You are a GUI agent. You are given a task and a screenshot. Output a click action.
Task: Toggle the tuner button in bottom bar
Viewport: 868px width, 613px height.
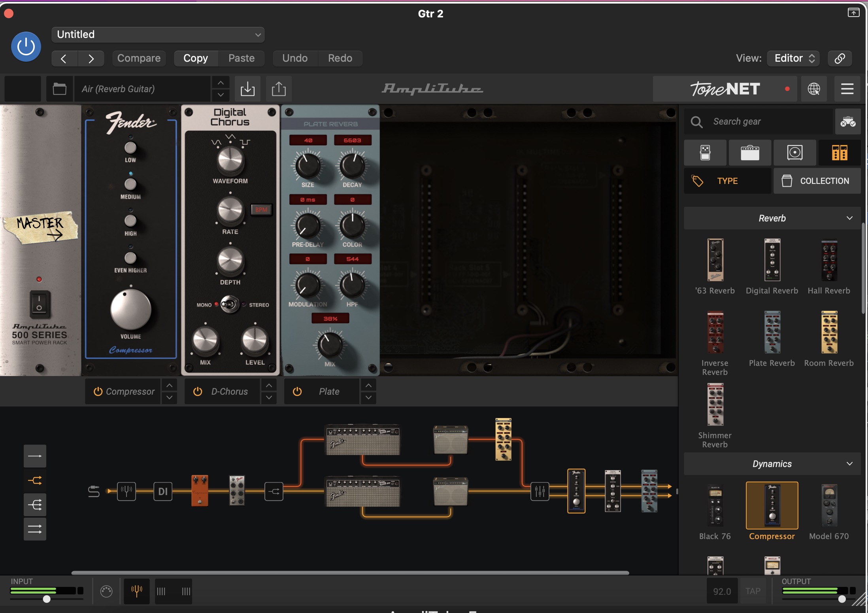[x=137, y=591]
